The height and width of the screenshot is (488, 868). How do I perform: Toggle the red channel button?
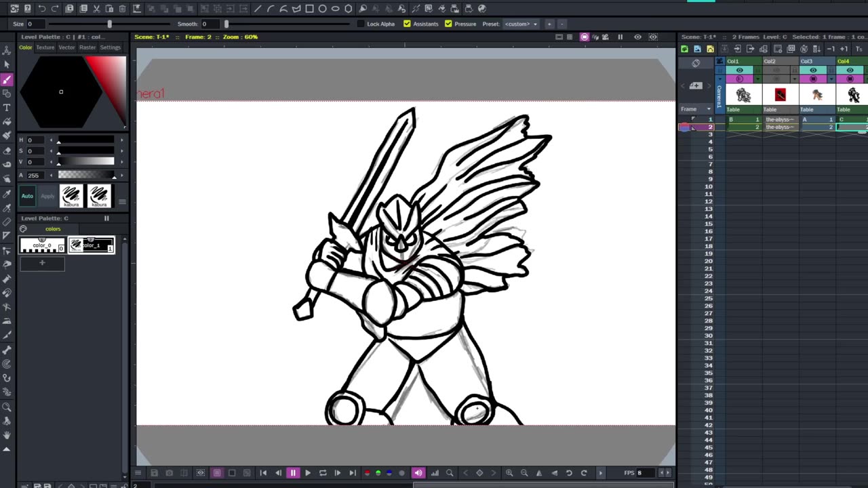pyautogui.click(x=367, y=473)
